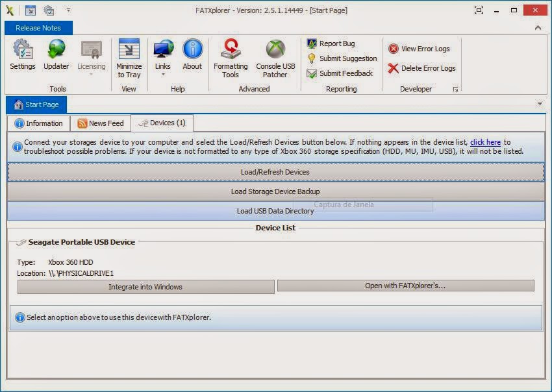The height and width of the screenshot is (392, 552).
Task: Click the Xbox 360 HDD type value
Action: [71, 262]
